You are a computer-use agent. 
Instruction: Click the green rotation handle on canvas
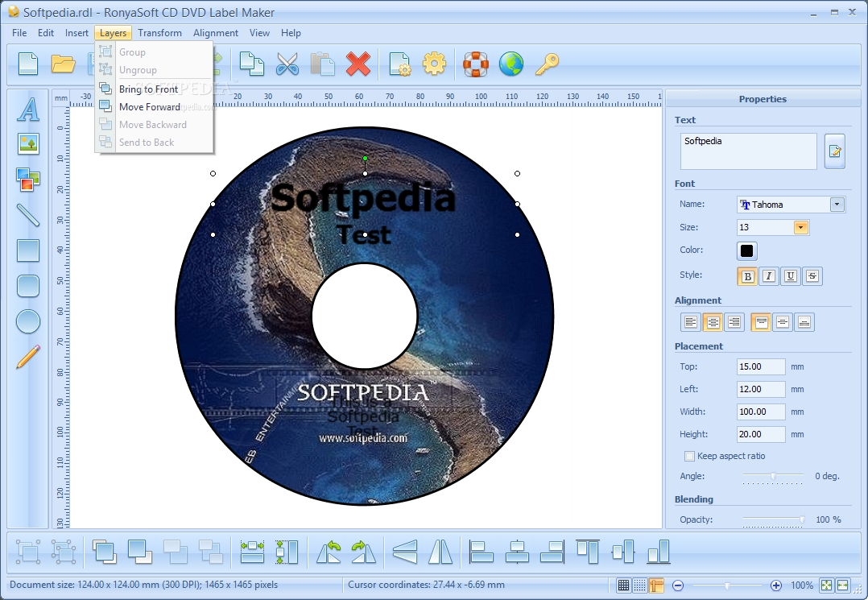pyautogui.click(x=365, y=159)
